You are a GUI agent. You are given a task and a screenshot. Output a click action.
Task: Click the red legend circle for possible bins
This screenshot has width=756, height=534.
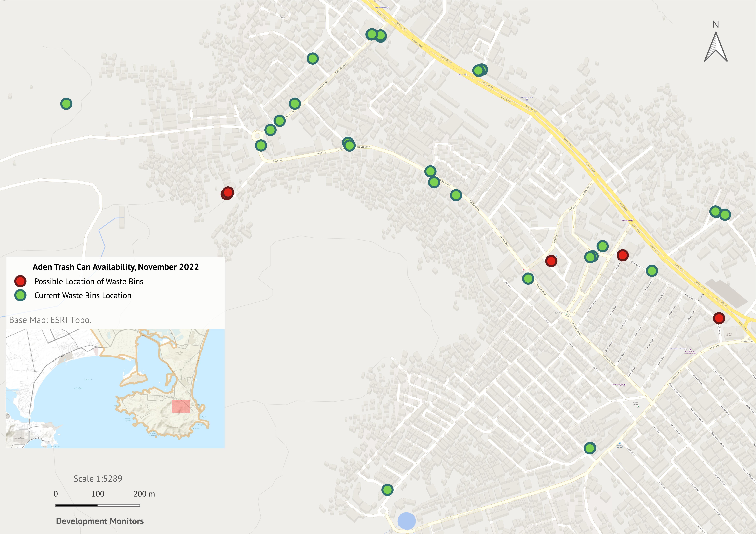[20, 281]
